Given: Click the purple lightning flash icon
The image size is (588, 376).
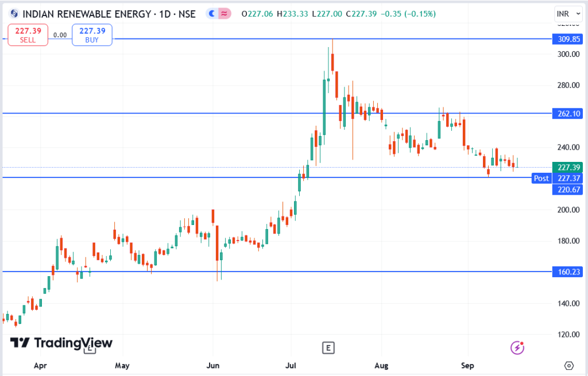Looking at the screenshot, I should [517, 347].
